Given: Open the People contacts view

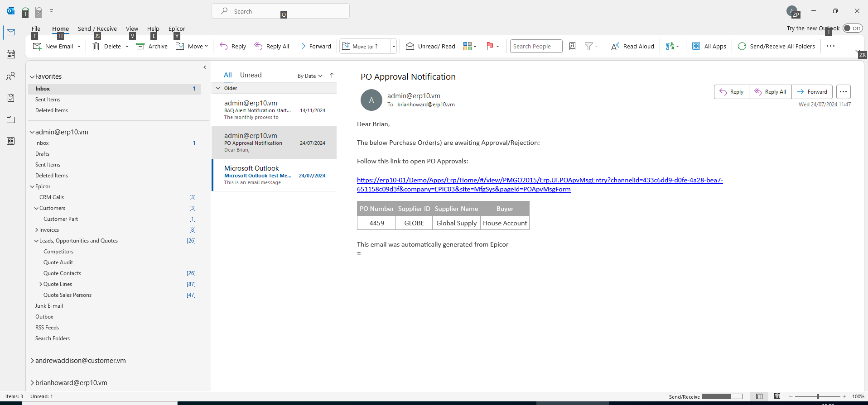Looking at the screenshot, I should click(11, 76).
